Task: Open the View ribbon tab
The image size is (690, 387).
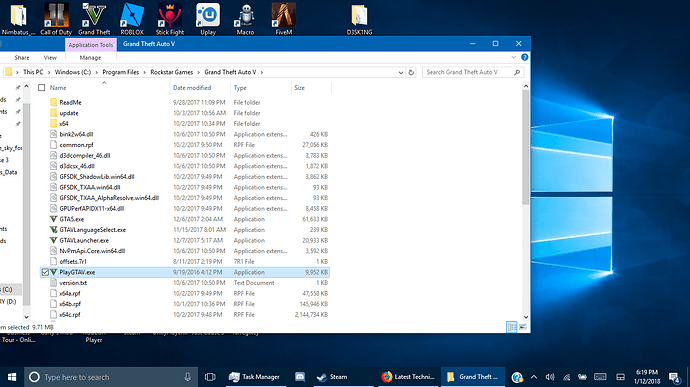Action: pyautogui.click(x=50, y=58)
